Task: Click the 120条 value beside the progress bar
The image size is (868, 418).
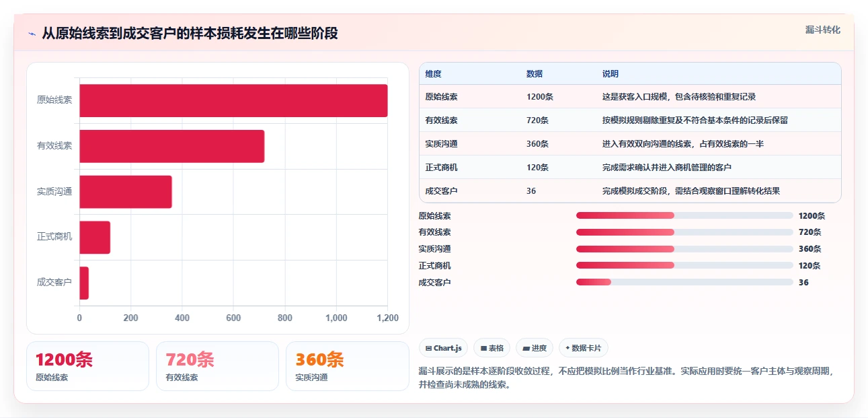Action: click(810, 266)
